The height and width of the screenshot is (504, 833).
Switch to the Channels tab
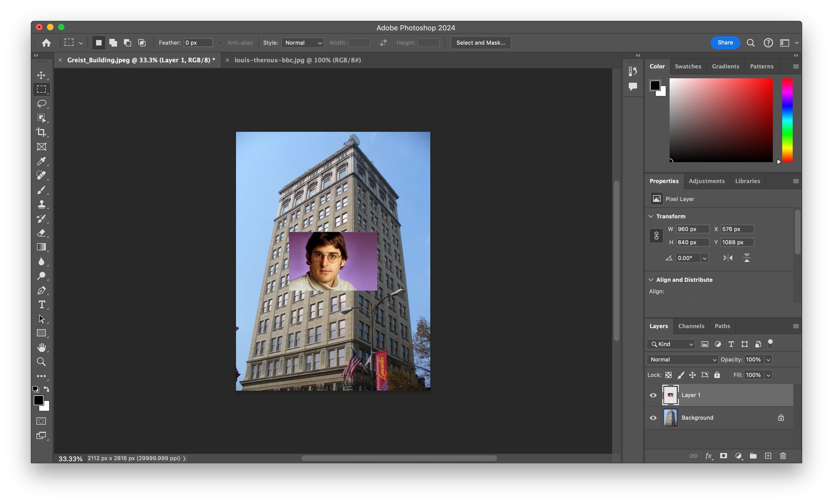coord(691,326)
